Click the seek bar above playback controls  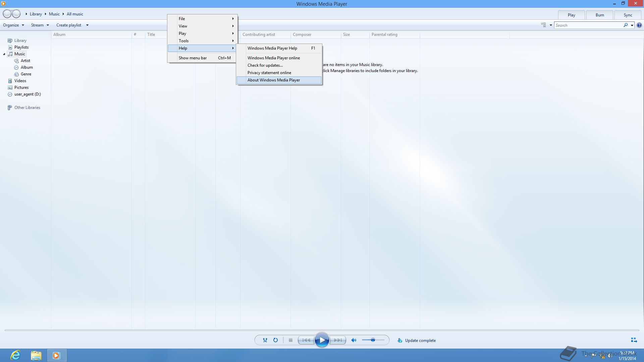322,330
